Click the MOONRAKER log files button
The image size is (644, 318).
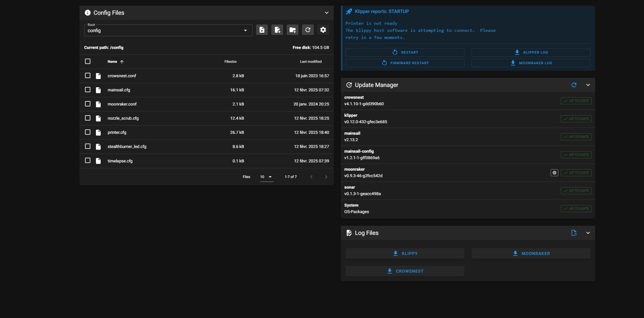531,253
